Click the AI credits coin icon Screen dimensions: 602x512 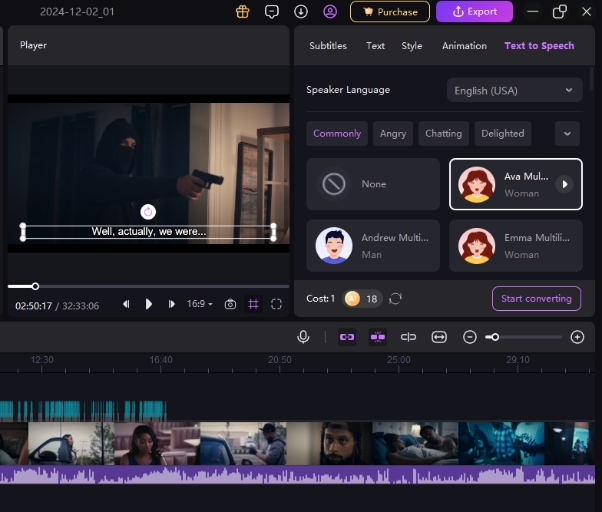coord(352,299)
